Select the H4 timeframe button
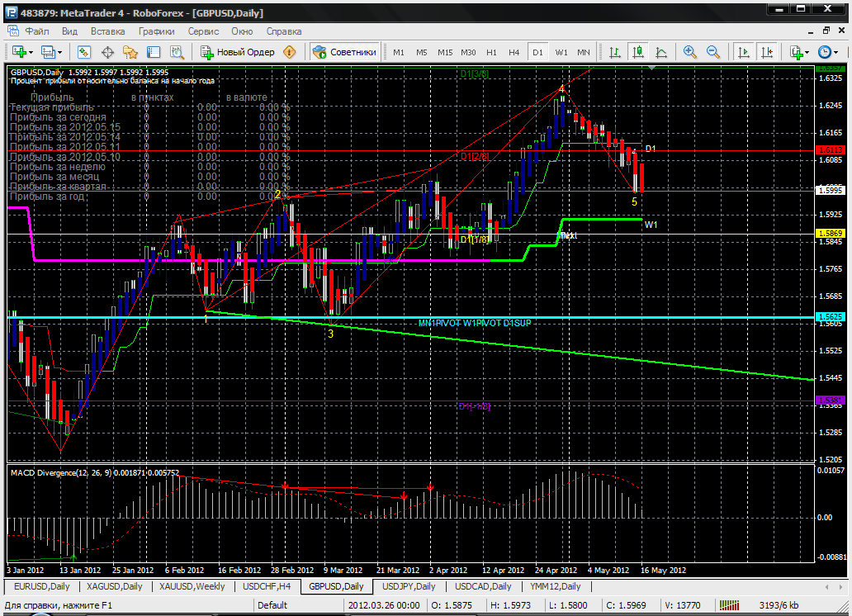852x616 pixels. pos(514,52)
